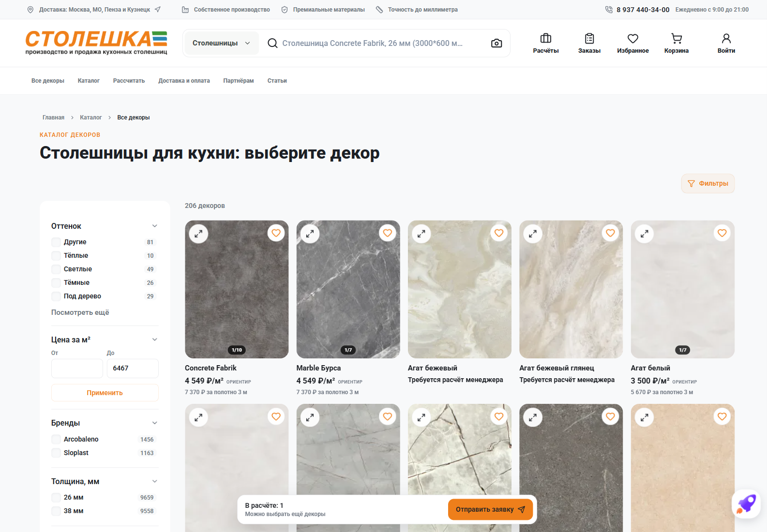
Task: Add Агат бежевый глянец to favorites
Action: (x=610, y=233)
